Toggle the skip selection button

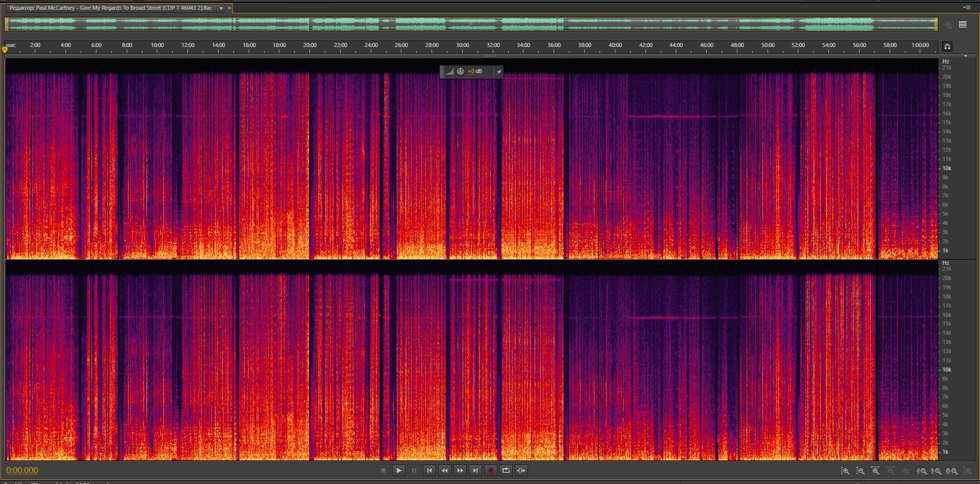[521, 471]
